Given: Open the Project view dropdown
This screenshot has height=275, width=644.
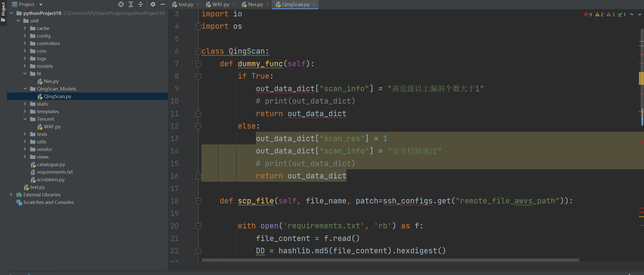Looking at the screenshot, I should pyautogui.click(x=41, y=5).
